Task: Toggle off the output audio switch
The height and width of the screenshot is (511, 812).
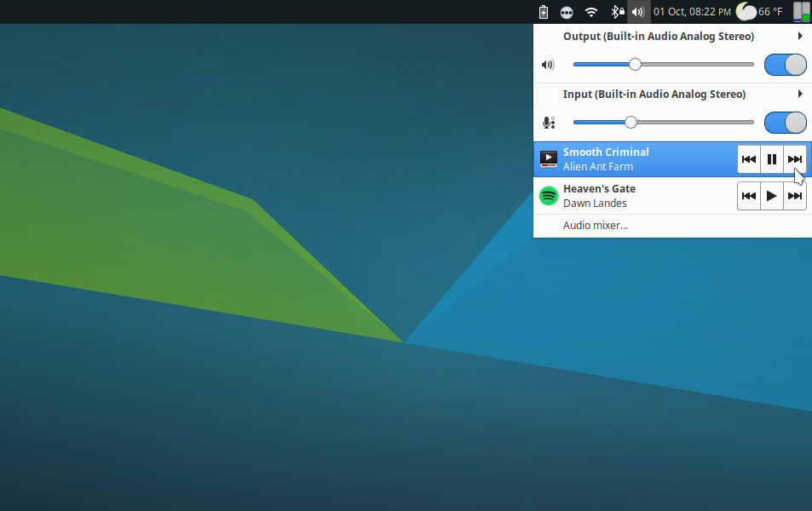Action: (x=785, y=64)
